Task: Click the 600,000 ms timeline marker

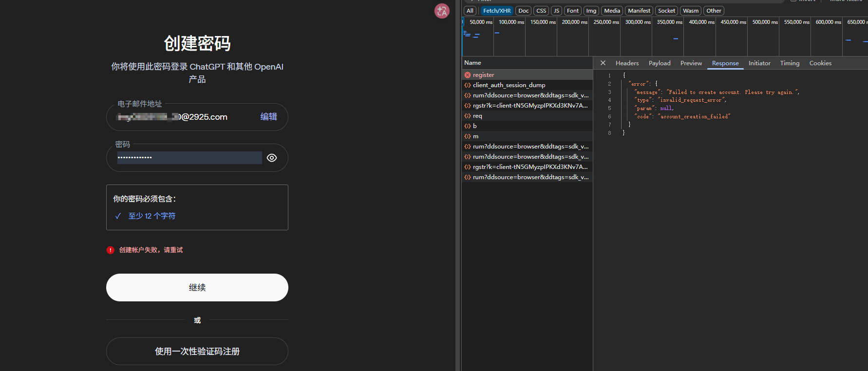Action: (829, 22)
